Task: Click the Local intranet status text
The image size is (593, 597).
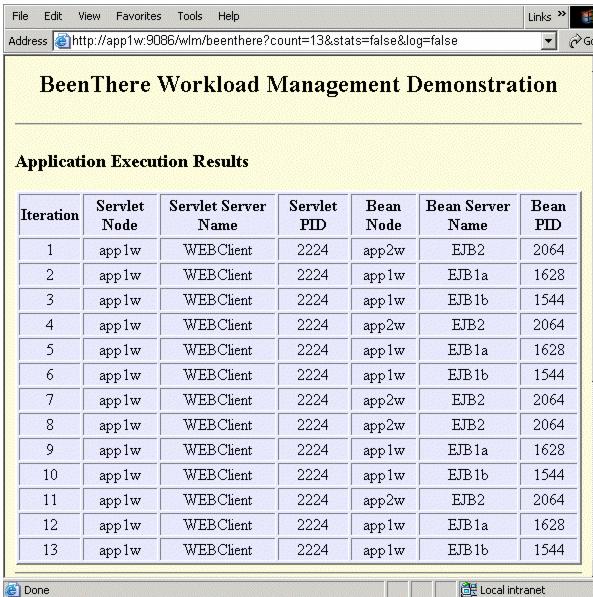Action: click(x=512, y=590)
